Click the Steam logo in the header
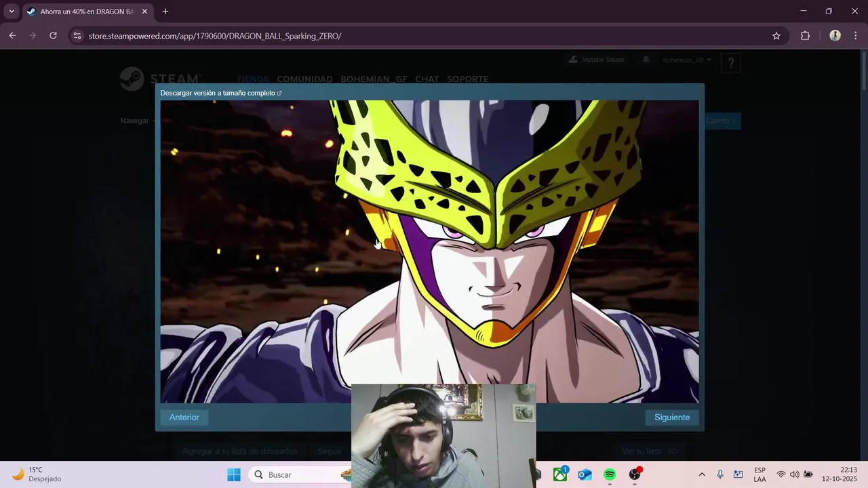The image size is (868, 488). (160, 79)
